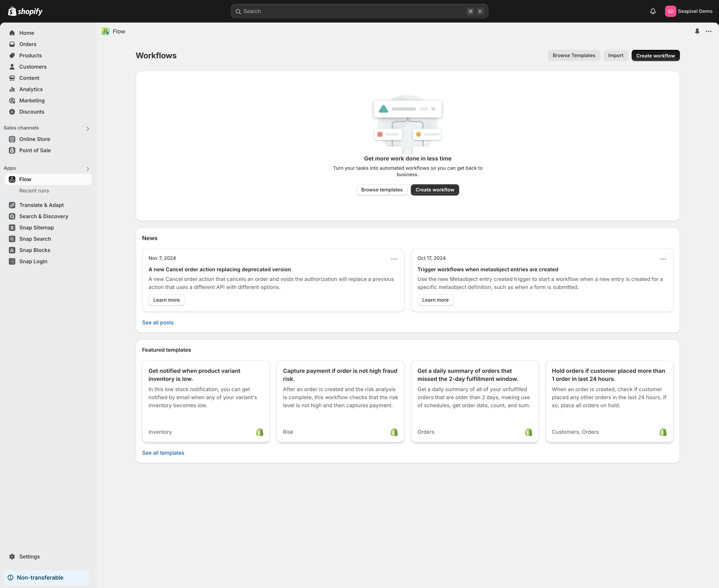Screen dimensions: 719x588
Task: Open Translate & Adapt app
Action: [x=41, y=205]
